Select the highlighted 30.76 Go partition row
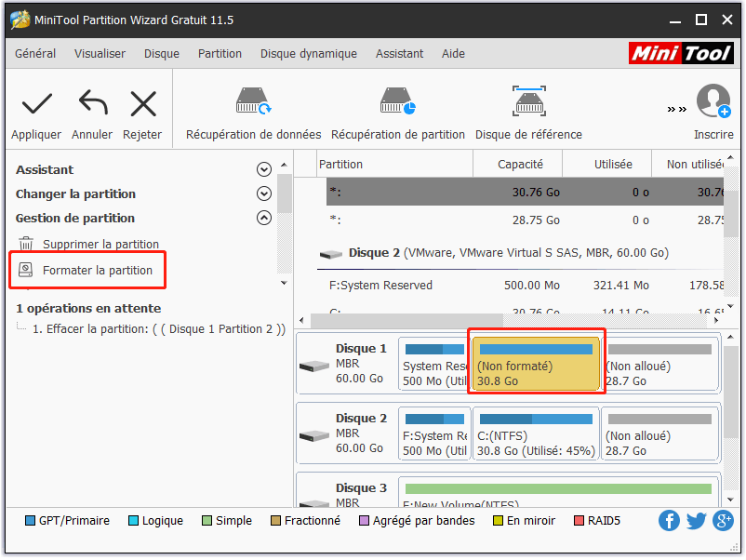Screen dimensions: 746x560 (526, 193)
